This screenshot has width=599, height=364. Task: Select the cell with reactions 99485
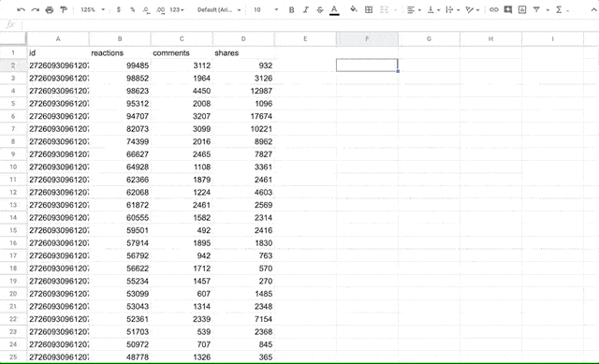click(120, 66)
